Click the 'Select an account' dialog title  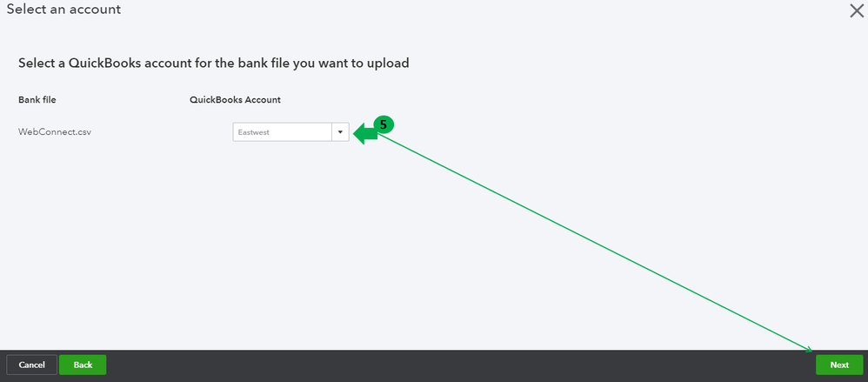[63, 10]
